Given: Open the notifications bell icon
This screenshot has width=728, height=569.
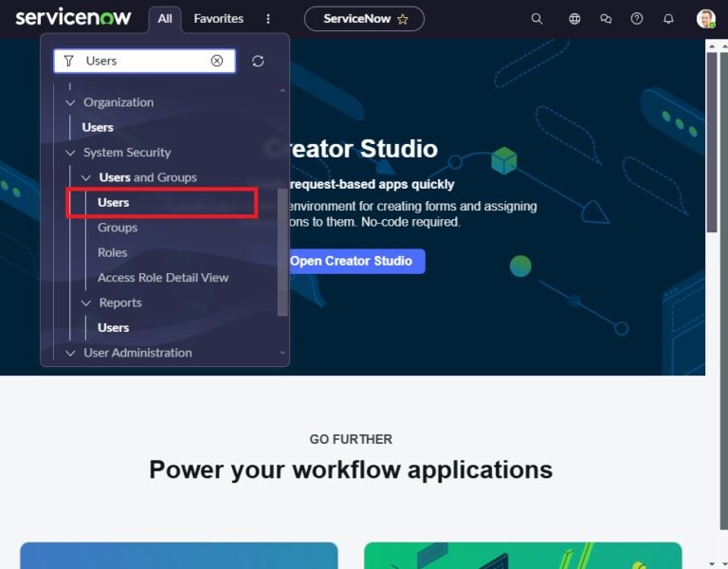Looking at the screenshot, I should (x=668, y=19).
